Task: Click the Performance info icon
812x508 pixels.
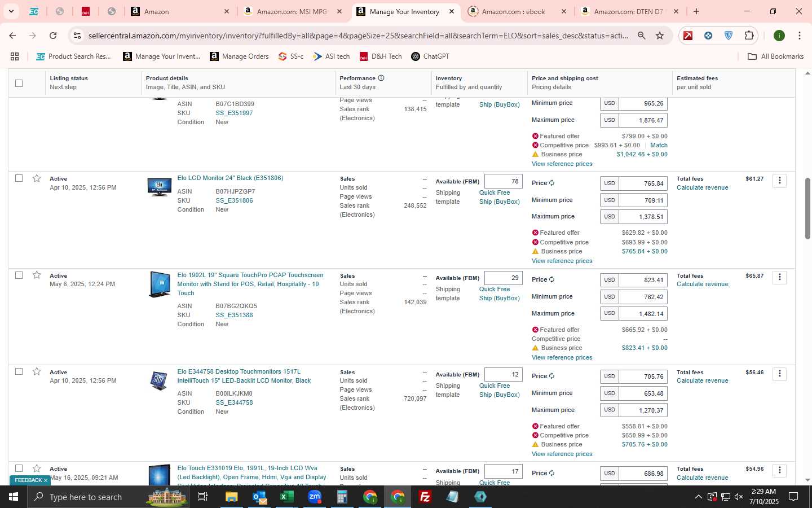Action: pyautogui.click(x=381, y=78)
